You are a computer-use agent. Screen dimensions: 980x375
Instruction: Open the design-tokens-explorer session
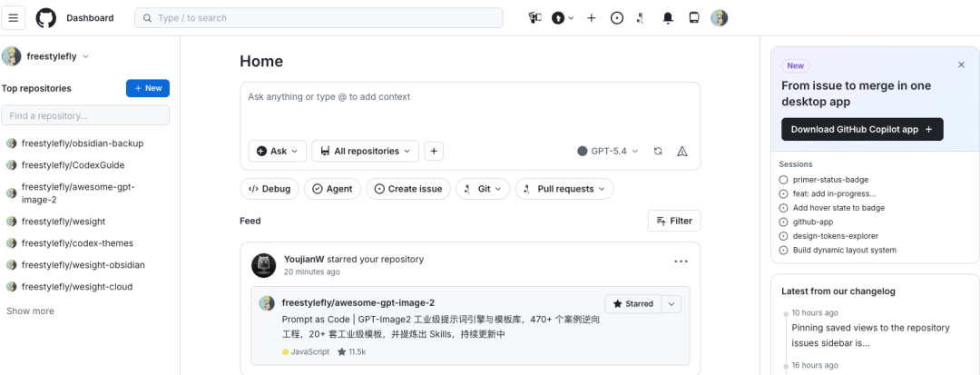coord(836,236)
